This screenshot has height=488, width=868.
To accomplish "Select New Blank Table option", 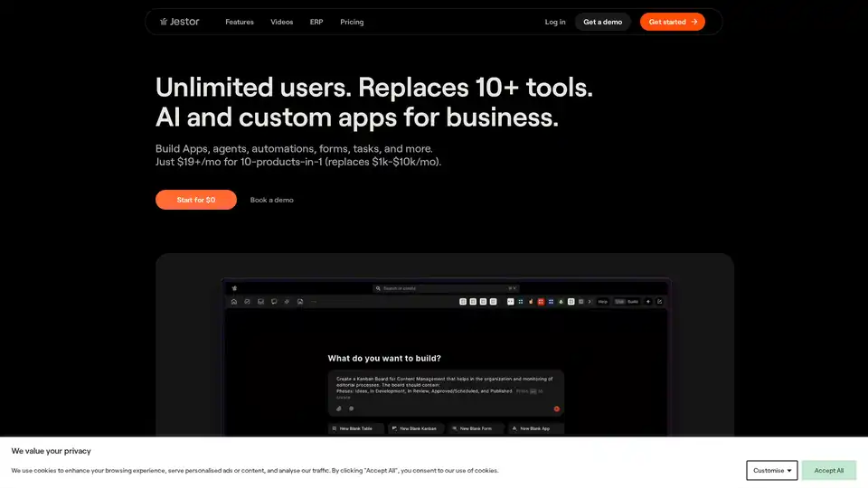I will point(356,428).
